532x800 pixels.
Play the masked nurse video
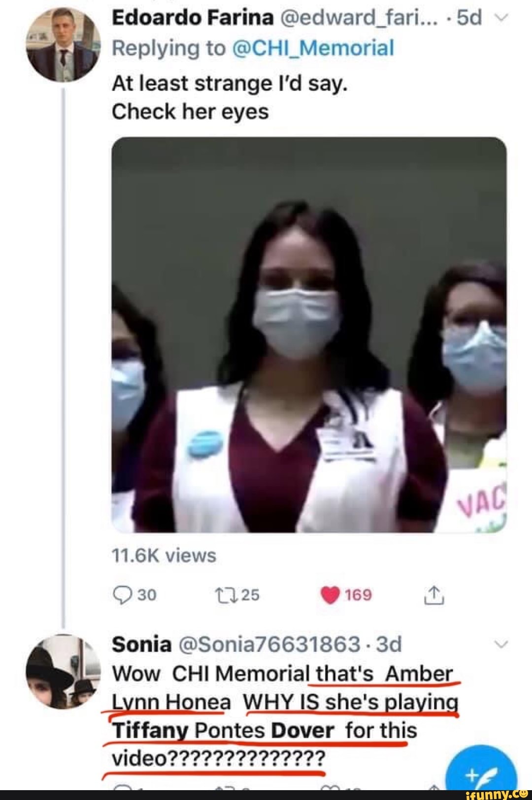coord(309,334)
